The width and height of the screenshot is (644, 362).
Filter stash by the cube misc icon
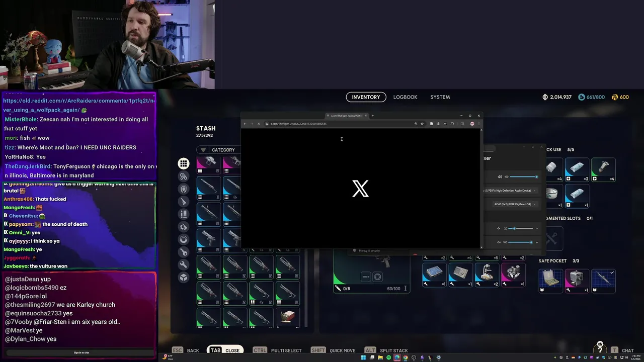point(184,277)
